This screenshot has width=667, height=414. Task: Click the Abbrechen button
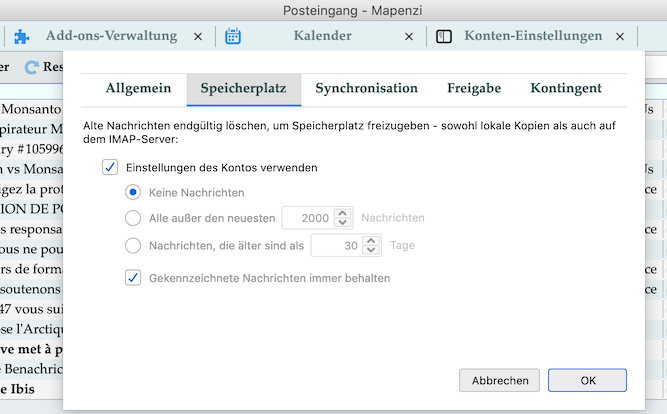(499, 380)
